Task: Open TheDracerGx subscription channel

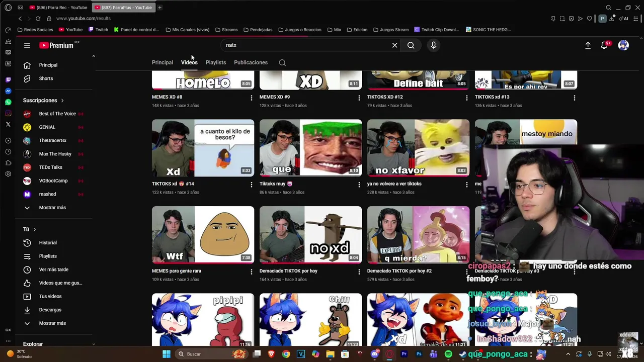Action: [x=53, y=140]
